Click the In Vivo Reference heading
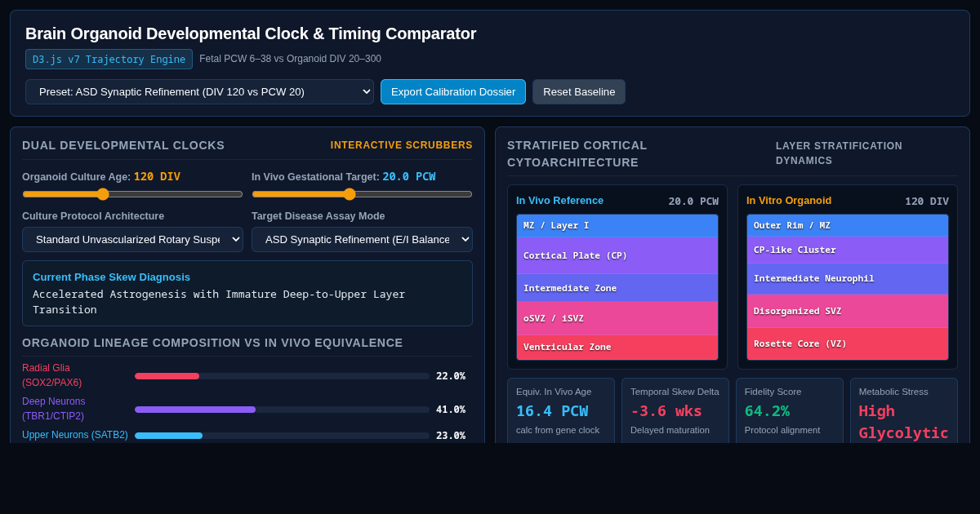 [559, 201]
